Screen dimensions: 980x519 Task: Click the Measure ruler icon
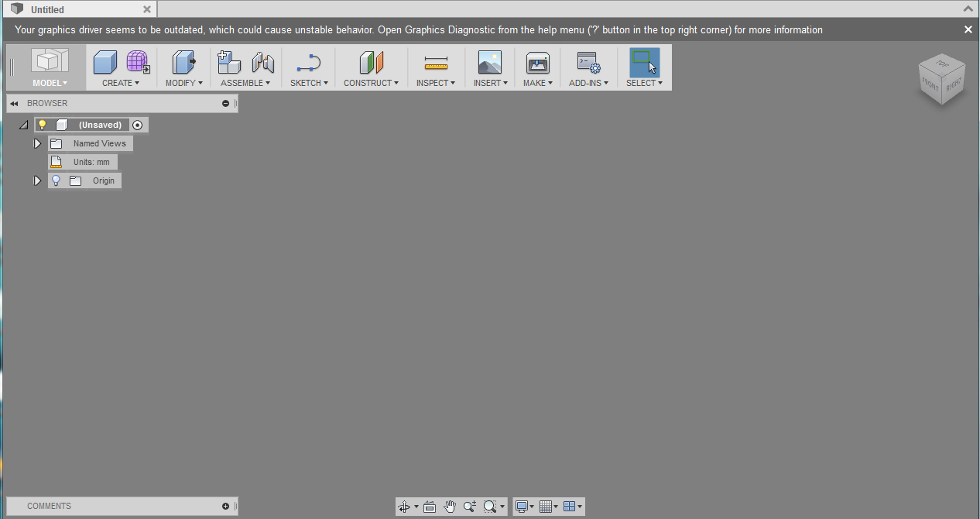(436, 62)
